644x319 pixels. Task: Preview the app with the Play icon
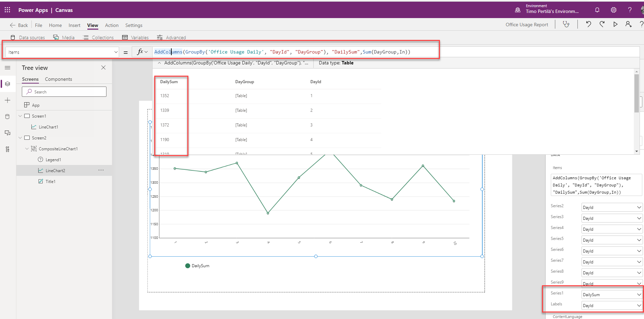pyautogui.click(x=615, y=24)
